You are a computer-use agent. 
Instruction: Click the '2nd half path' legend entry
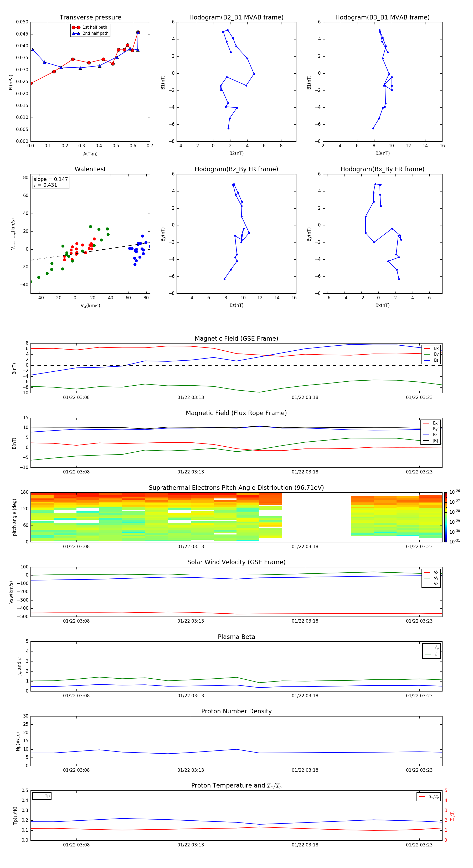point(90,33)
